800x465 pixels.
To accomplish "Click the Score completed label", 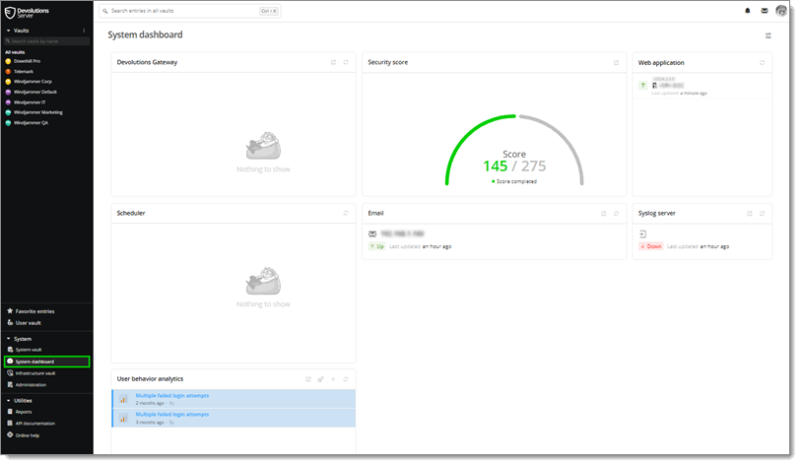I will pyautogui.click(x=514, y=182).
